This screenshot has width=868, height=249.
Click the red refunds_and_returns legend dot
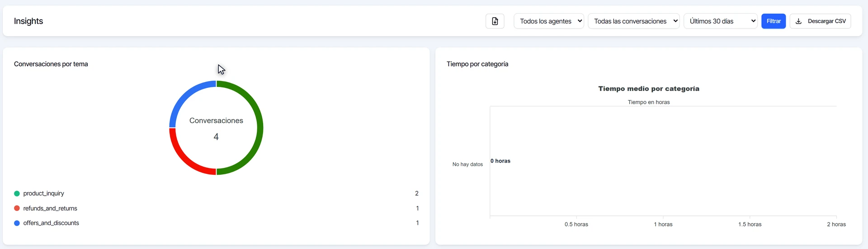click(17, 208)
